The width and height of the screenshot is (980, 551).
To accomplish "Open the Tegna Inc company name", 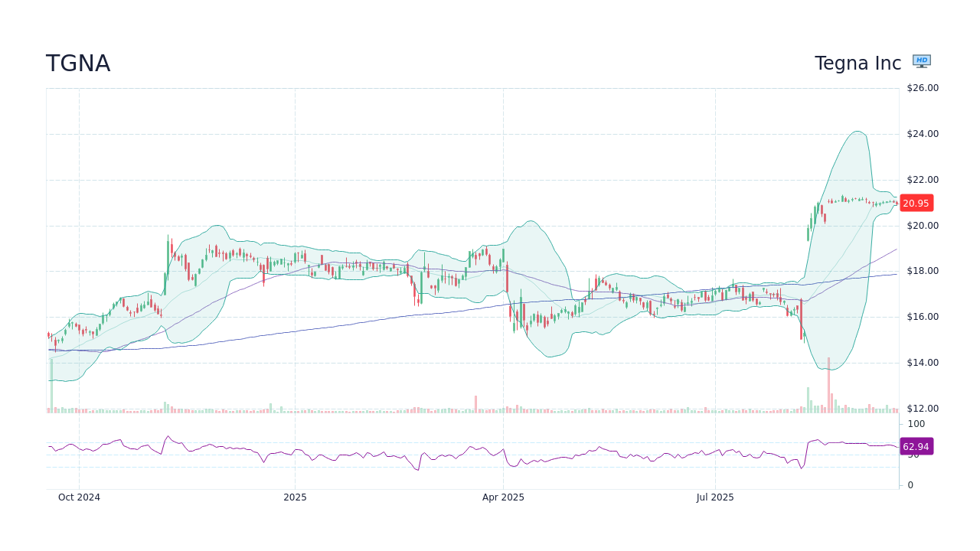I will coord(857,63).
